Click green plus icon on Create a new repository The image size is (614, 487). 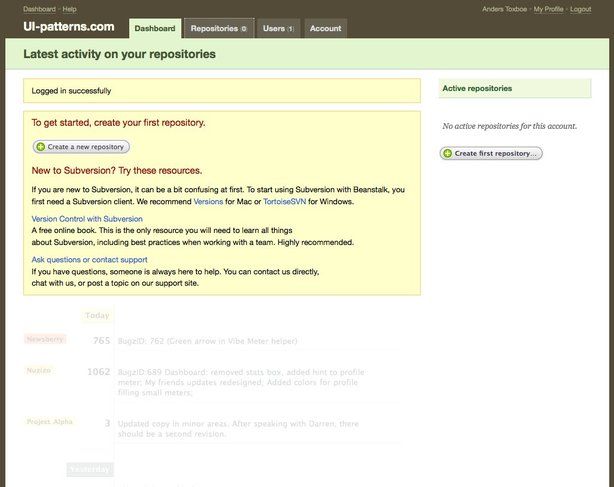click(41, 147)
